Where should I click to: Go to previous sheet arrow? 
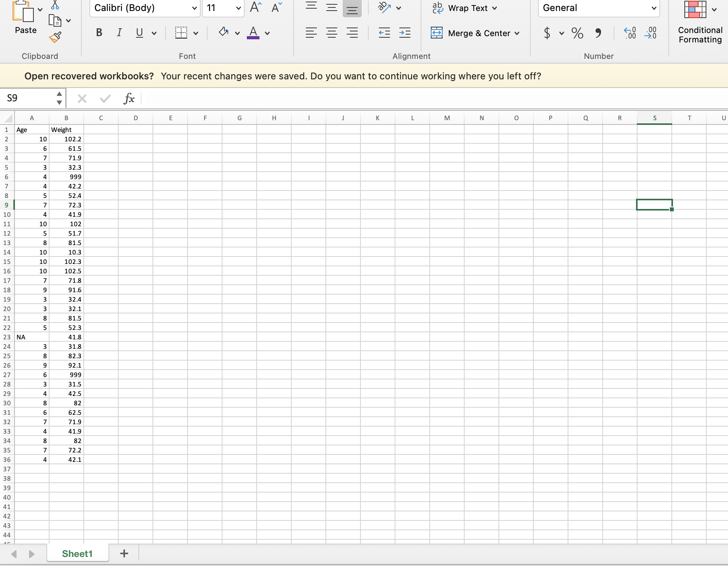click(14, 554)
